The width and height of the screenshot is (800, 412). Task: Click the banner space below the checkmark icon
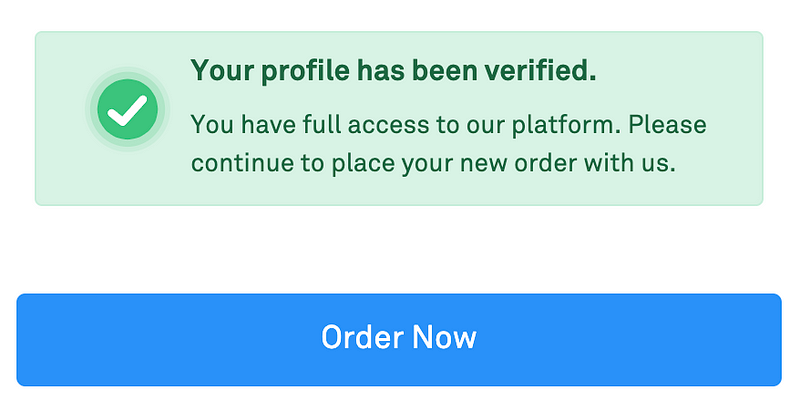(x=128, y=177)
